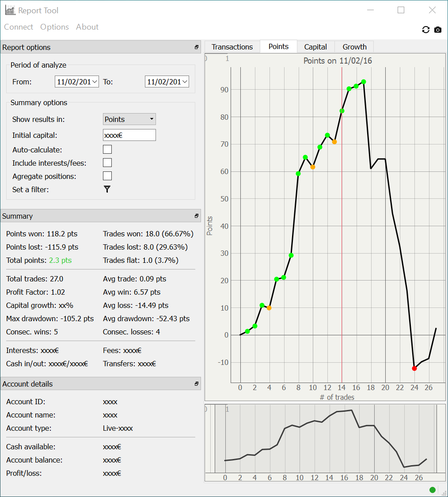
Task: Open the About menu
Action: 87,27
